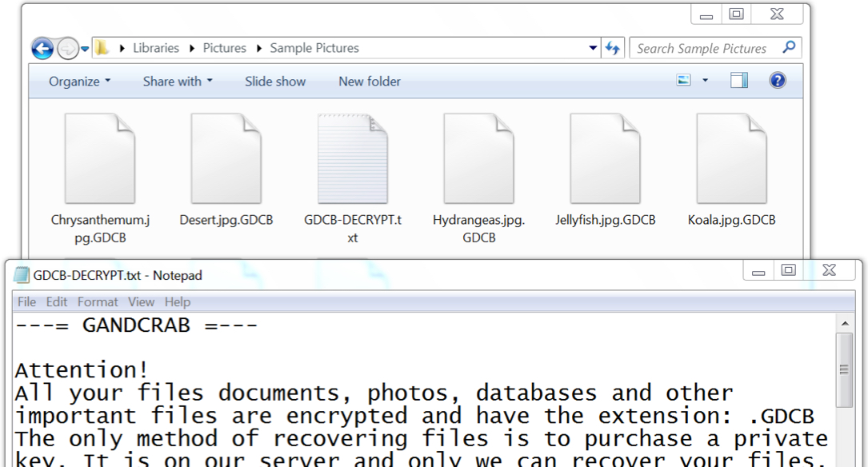The image size is (868, 467).
Task: Open address bar history dropdown
Action: [x=593, y=48]
